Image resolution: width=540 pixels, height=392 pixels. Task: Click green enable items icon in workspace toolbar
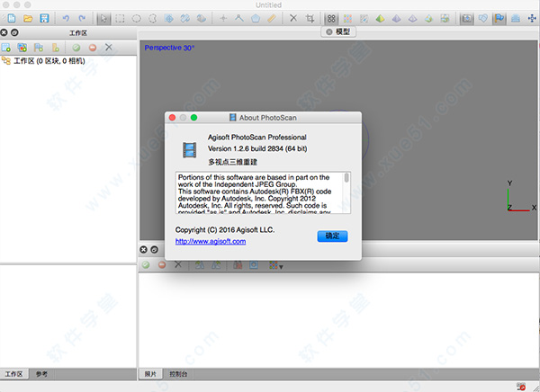click(x=76, y=48)
